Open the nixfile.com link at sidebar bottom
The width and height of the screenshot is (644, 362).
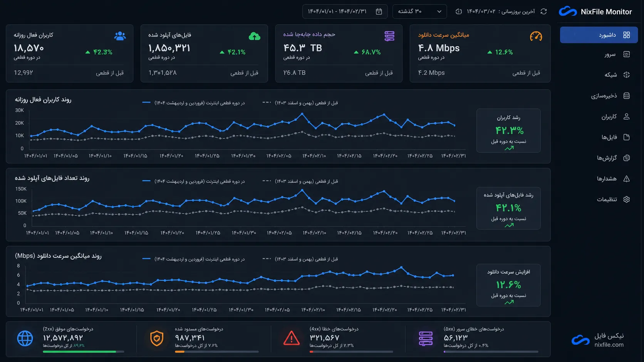coord(609,345)
